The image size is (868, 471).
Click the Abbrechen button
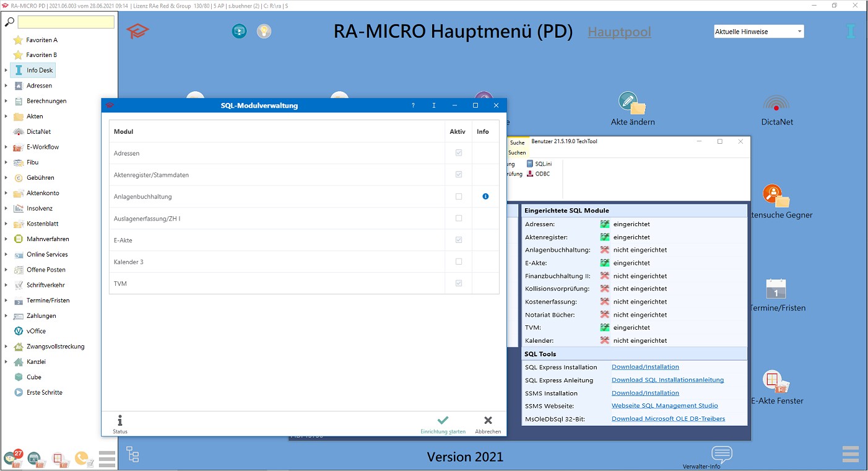tap(488, 424)
